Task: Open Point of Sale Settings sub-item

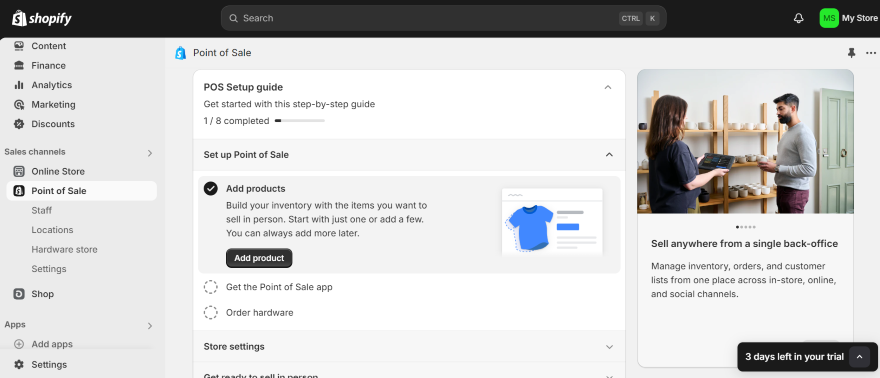Action: pos(49,269)
